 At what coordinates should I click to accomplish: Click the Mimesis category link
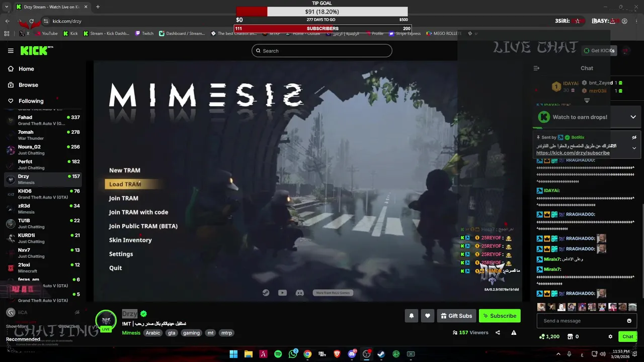pyautogui.click(x=131, y=333)
